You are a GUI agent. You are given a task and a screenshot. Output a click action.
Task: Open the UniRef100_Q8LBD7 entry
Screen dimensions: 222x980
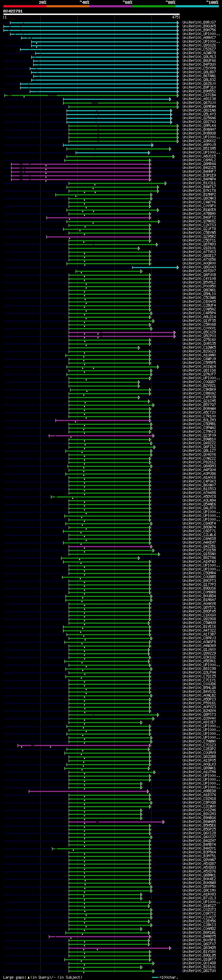click(199, 72)
